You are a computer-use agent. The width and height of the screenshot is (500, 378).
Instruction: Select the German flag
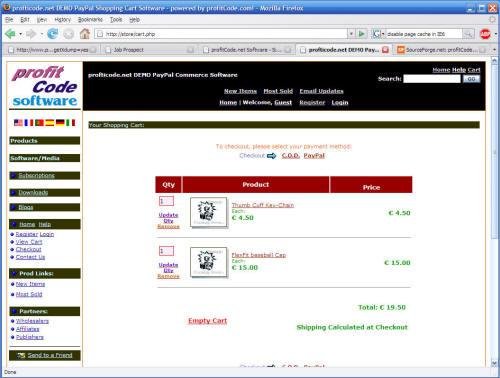60,123
